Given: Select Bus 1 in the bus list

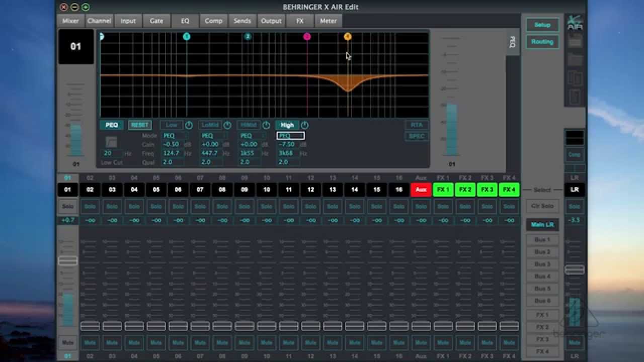Looking at the screenshot, I should [x=542, y=240].
